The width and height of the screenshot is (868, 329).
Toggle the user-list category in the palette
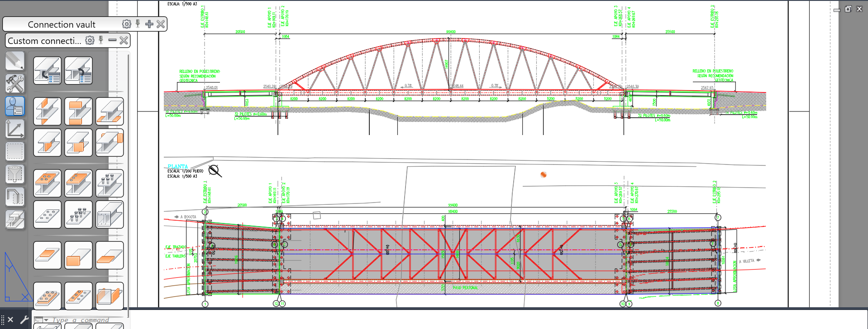(x=14, y=106)
